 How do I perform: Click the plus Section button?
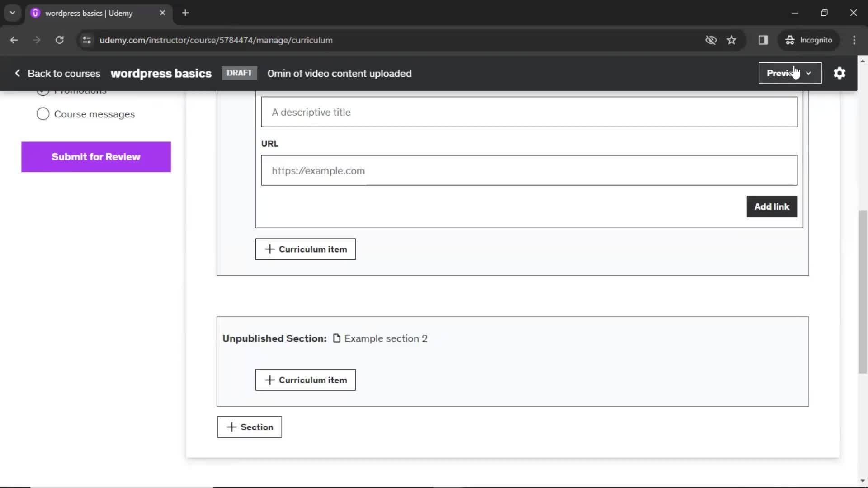click(x=250, y=427)
